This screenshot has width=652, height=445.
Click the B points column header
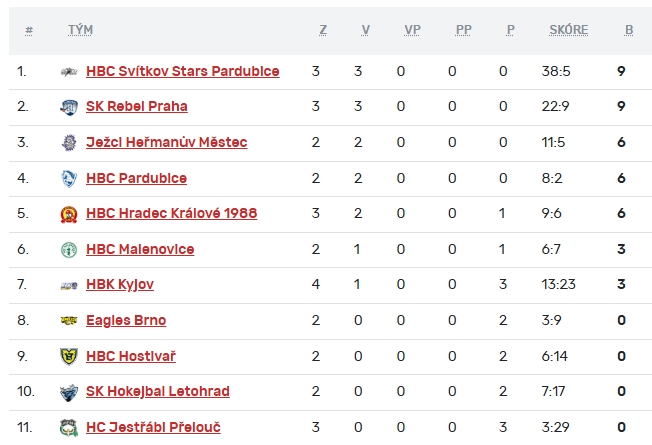click(x=629, y=30)
